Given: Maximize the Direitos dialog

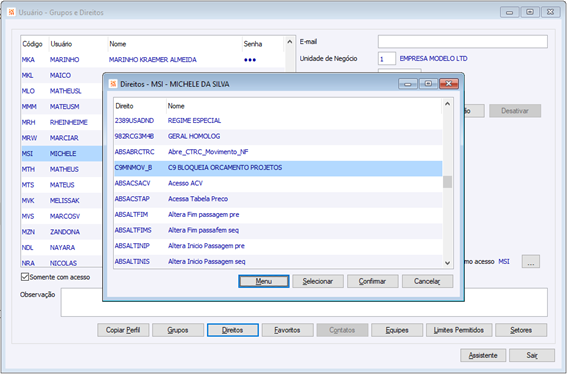Looking at the screenshot, I should 428,84.
